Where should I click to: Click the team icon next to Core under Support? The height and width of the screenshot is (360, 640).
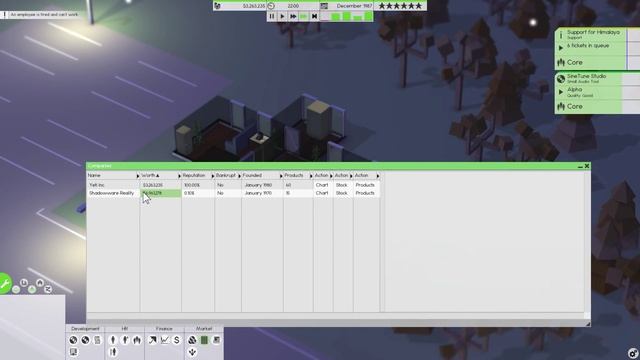click(x=561, y=62)
